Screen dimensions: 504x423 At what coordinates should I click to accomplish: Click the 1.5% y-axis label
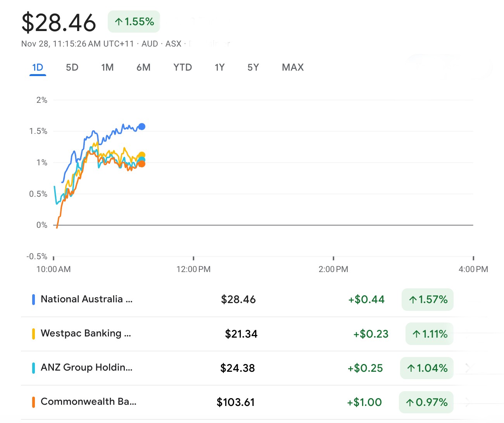(38, 131)
